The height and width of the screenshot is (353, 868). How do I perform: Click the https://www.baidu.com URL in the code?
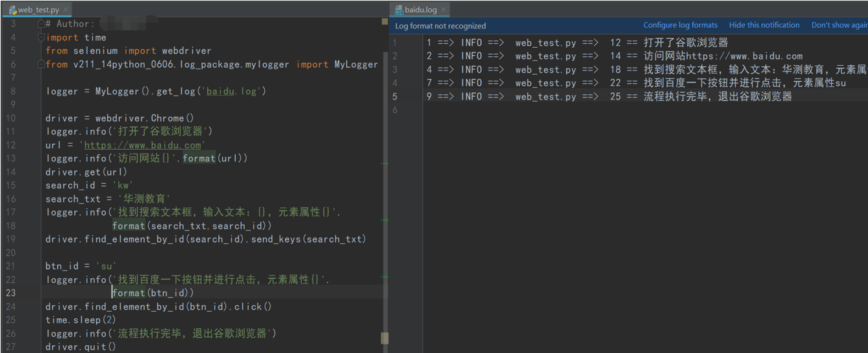tap(143, 145)
